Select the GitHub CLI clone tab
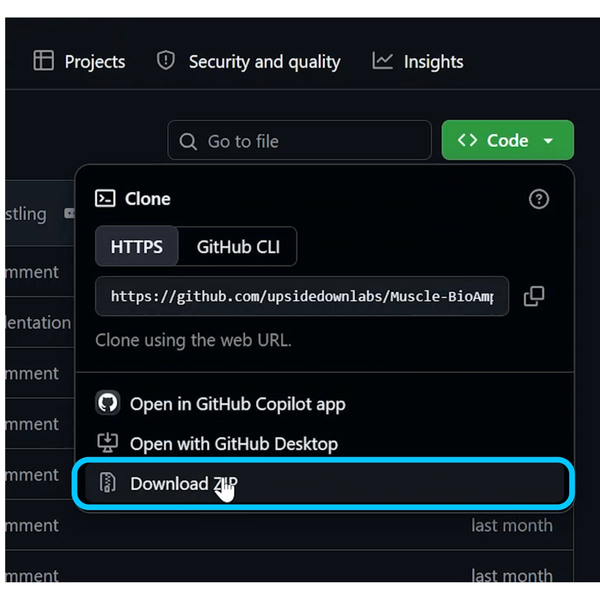The image size is (600, 600). [238, 246]
